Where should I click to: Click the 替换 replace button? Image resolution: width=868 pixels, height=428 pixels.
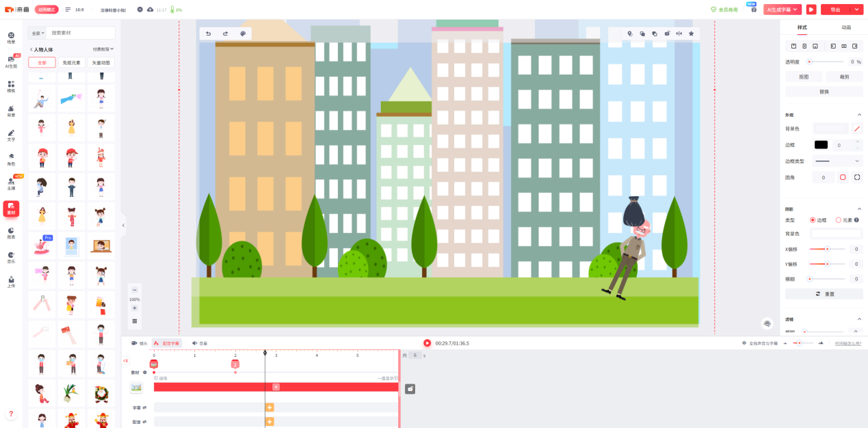point(824,92)
